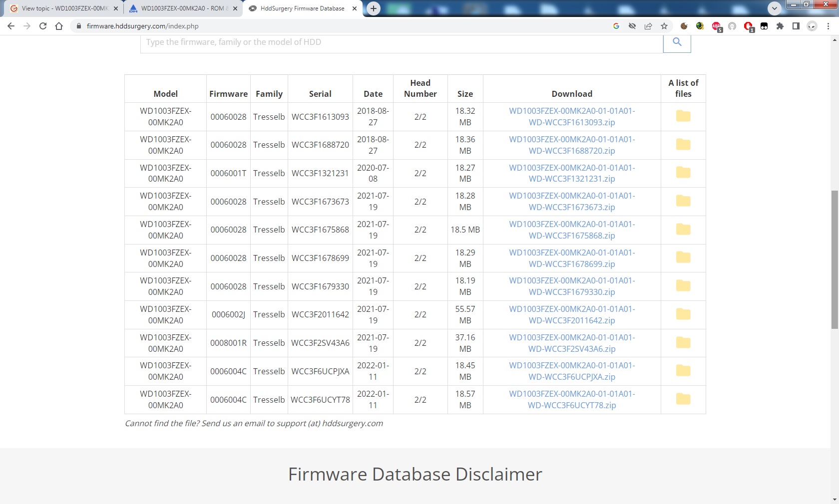The height and width of the screenshot is (504, 839).
Task: Select firmware cell 0006002J
Action: click(228, 314)
